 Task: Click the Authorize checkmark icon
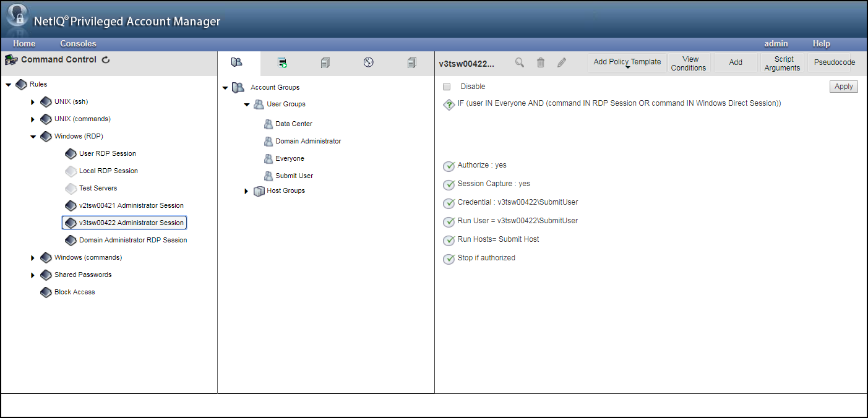click(x=449, y=166)
